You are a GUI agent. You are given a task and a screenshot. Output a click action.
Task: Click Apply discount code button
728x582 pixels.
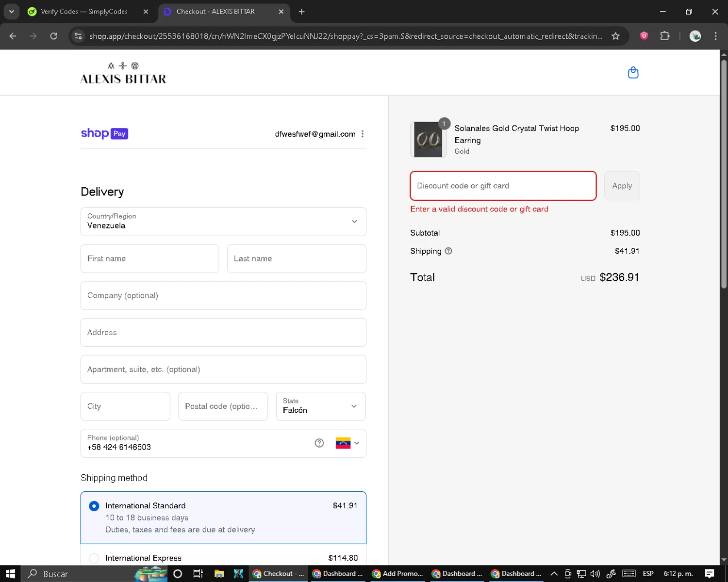pyautogui.click(x=622, y=186)
